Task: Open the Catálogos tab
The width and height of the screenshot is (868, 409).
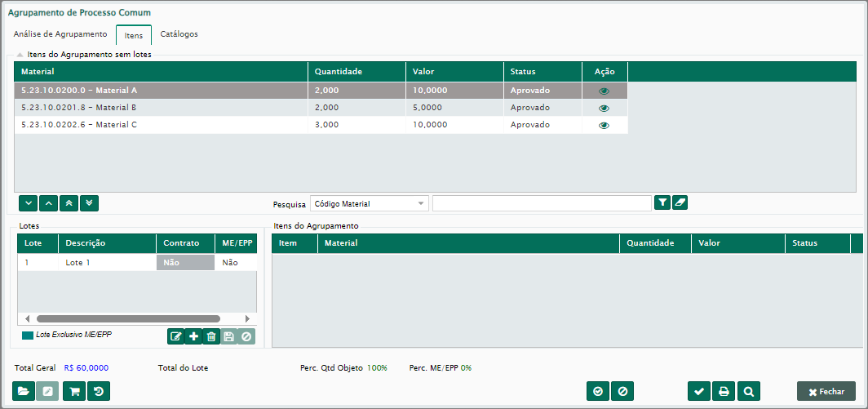Action: [179, 34]
